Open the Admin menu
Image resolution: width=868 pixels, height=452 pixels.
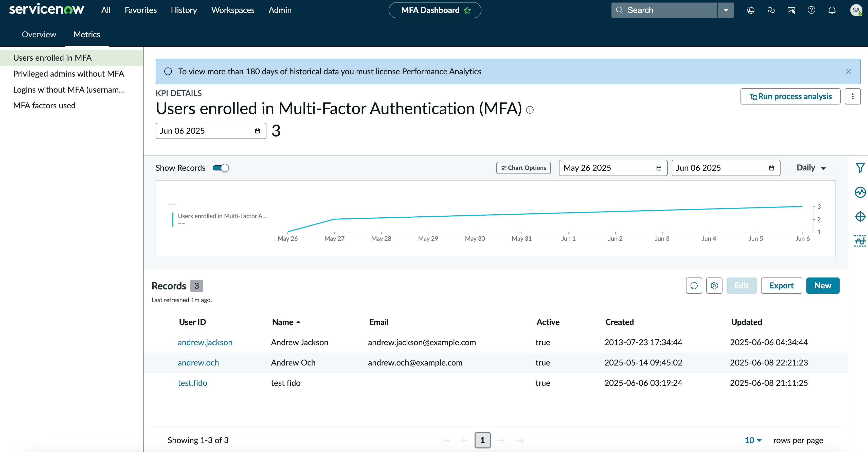point(280,10)
